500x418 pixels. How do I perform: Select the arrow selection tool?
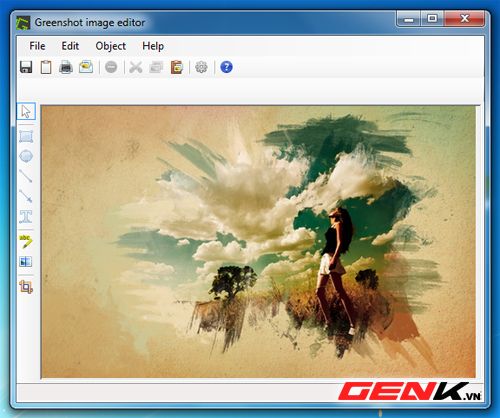(26, 111)
